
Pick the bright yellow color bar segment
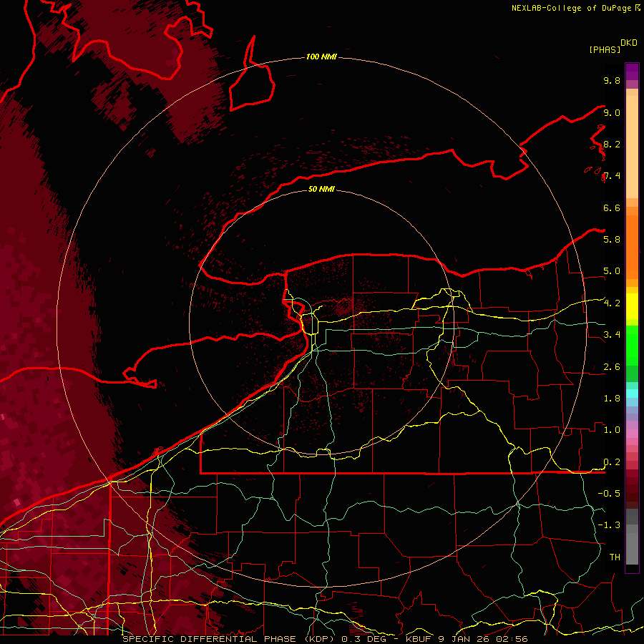632,306
